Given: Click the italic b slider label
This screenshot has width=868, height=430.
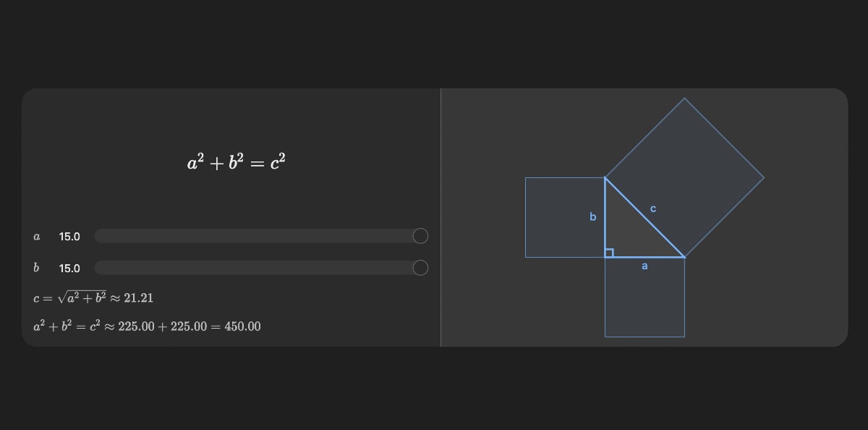Looking at the screenshot, I should (x=36, y=268).
